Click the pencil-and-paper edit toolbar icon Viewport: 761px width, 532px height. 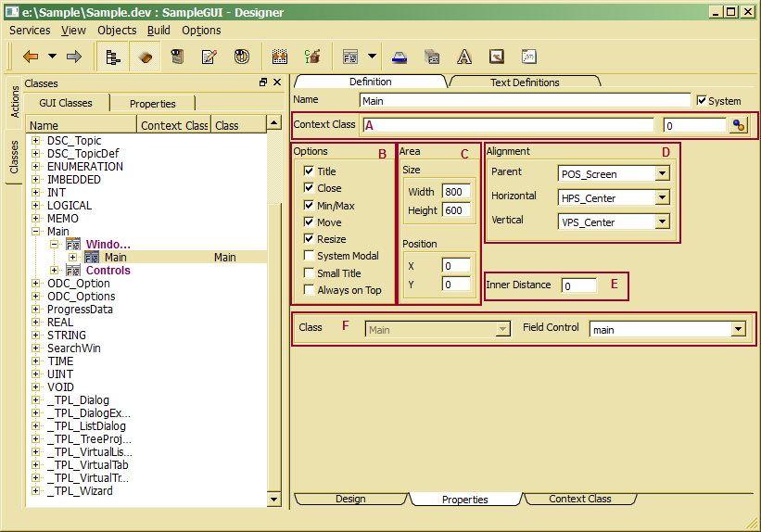[x=209, y=57]
